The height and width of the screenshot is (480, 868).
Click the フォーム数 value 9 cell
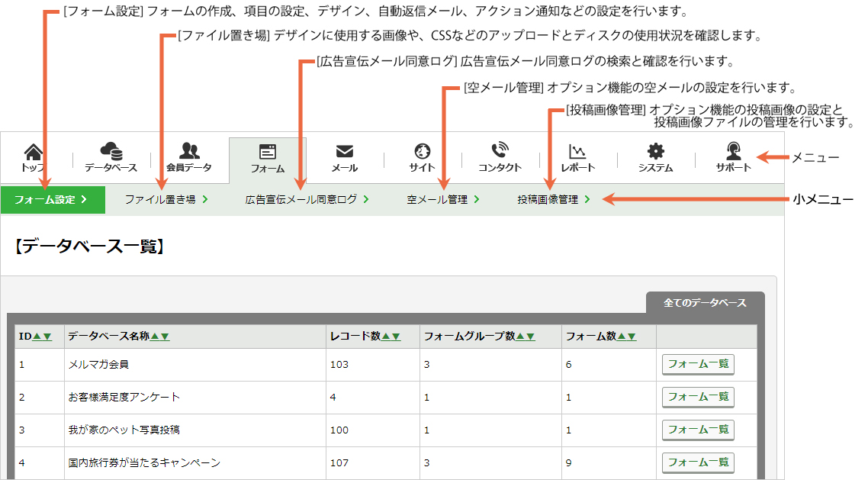pyautogui.click(x=609, y=462)
